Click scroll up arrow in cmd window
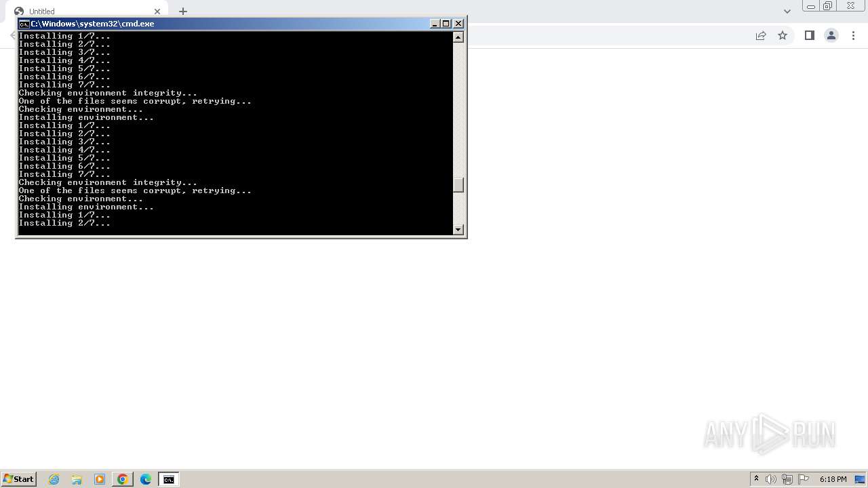Screen dimensions: 868x488 (x=458, y=37)
